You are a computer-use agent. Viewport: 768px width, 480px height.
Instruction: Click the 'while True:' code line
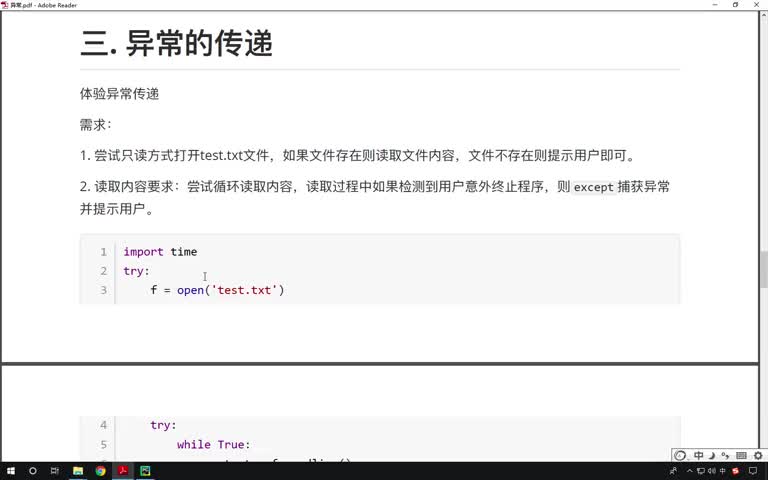214,444
